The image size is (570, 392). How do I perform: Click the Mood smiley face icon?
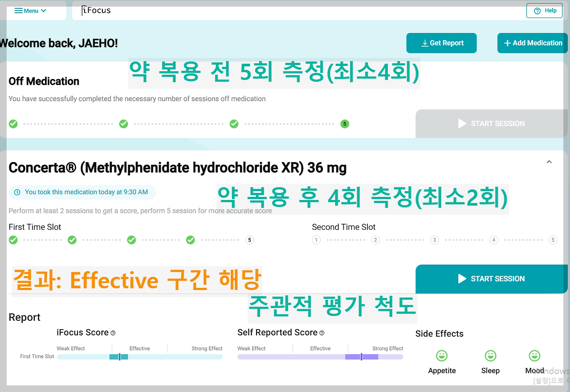click(534, 356)
